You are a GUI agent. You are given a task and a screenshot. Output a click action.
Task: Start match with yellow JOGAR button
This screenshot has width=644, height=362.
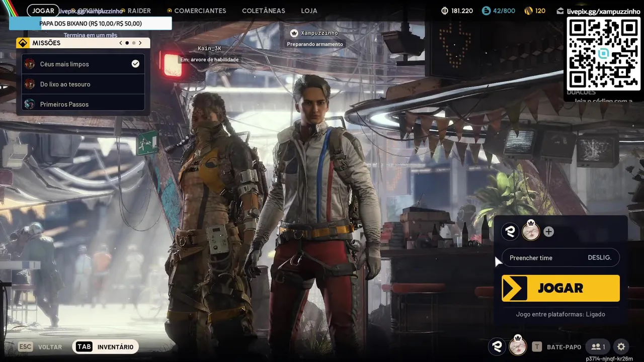560,288
